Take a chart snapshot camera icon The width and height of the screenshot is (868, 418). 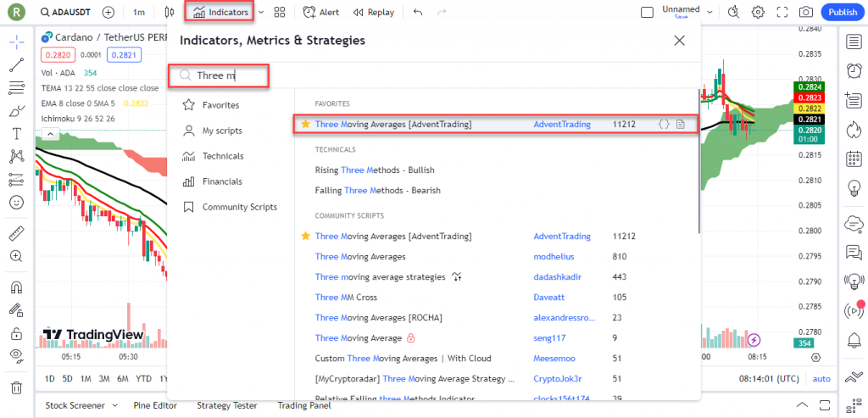(806, 12)
